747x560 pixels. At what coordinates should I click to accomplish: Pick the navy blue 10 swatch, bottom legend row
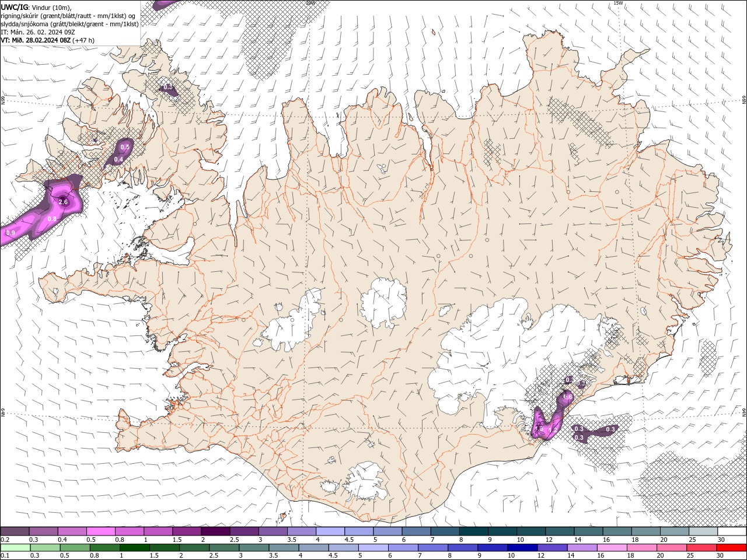[522, 548]
